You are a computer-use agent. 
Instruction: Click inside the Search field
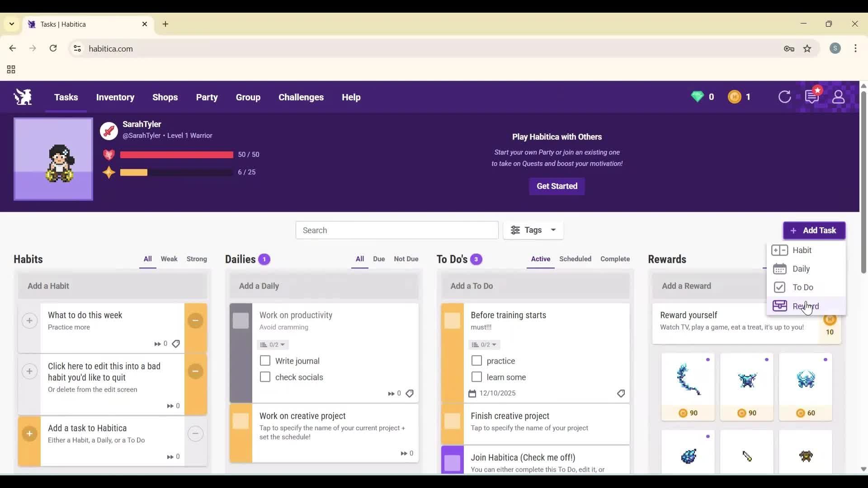coord(397,230)
